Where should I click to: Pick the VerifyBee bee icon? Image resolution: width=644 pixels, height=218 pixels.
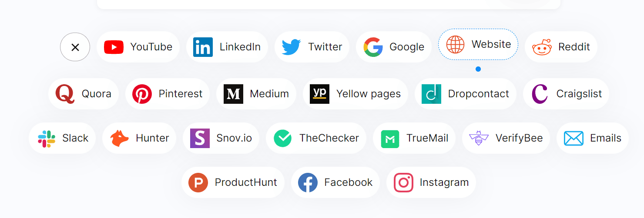click(x=479, y=138)
